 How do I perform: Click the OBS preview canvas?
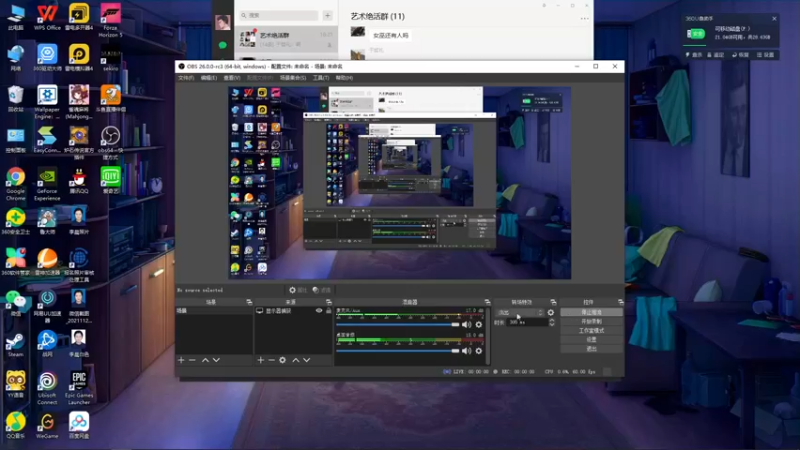[399, 183]
